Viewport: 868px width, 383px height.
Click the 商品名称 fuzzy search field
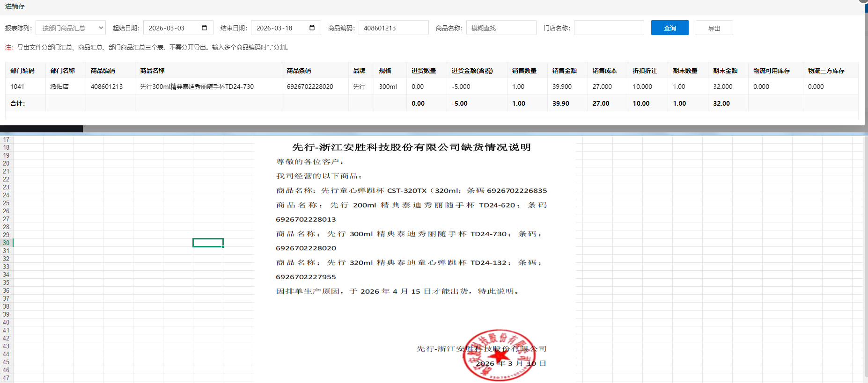[x=501, y=28]
